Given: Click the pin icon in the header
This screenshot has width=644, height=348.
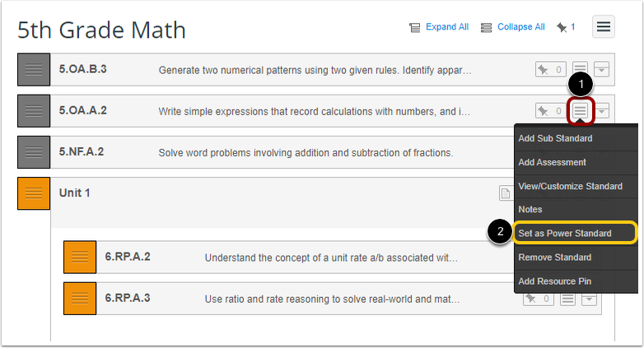Looking at the screenshot, I should point(562,27).
